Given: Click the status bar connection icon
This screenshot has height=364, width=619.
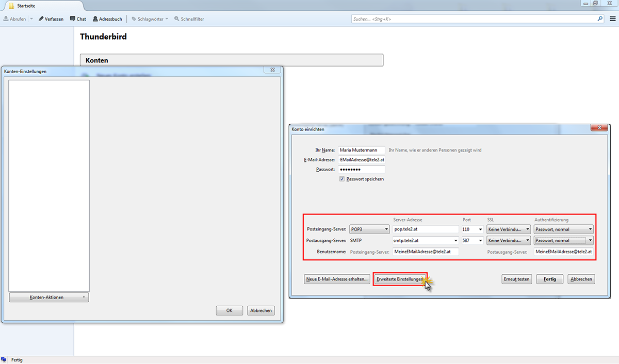Looking at the screenshot, I should coord(4,359).
